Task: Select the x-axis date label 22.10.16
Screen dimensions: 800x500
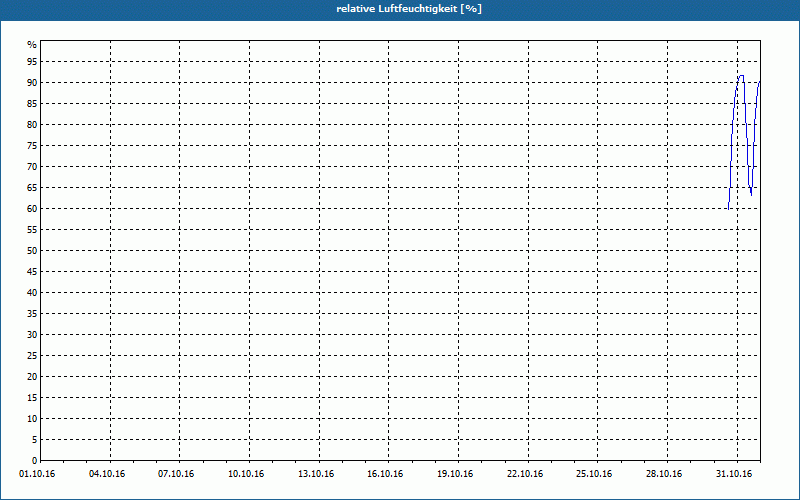Action: click(525, 474)
